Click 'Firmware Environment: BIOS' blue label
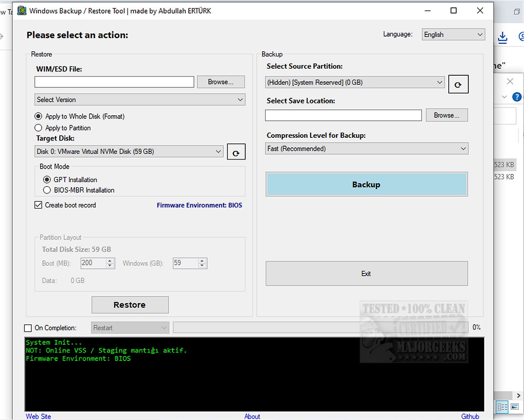Screen dimensions: 524x420 [200, 205]
